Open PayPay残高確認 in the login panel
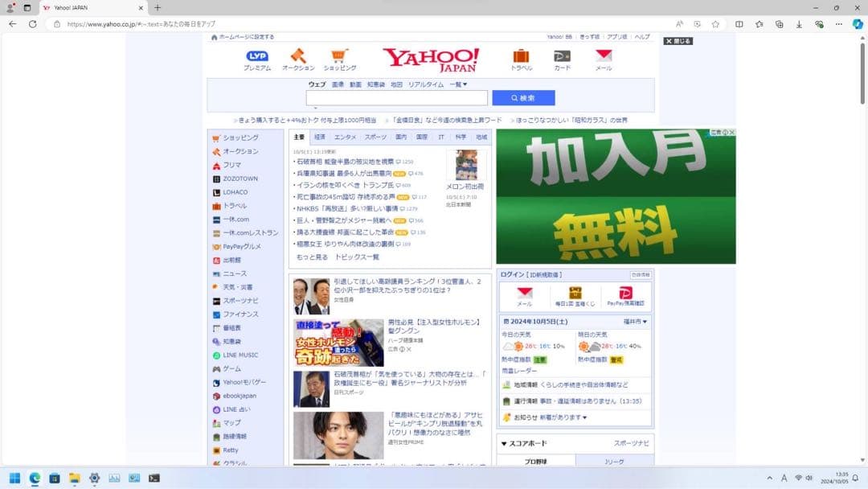868x489 pixels. [x=626, y=296]
